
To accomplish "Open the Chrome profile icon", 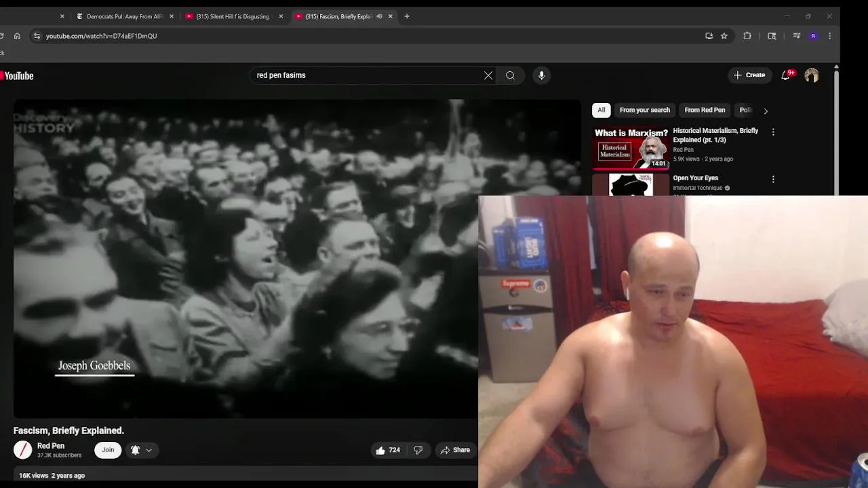I will click(x=813, y=36).
